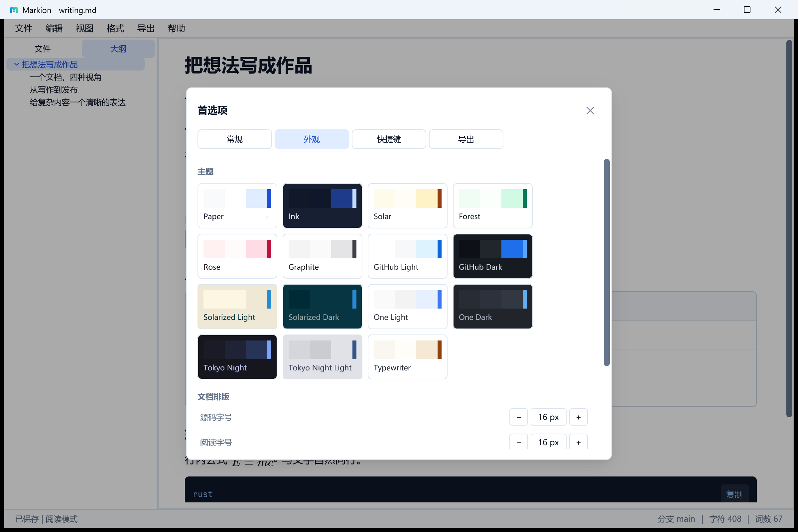Select Solarized Light theme card

click(x=237, y=306)
